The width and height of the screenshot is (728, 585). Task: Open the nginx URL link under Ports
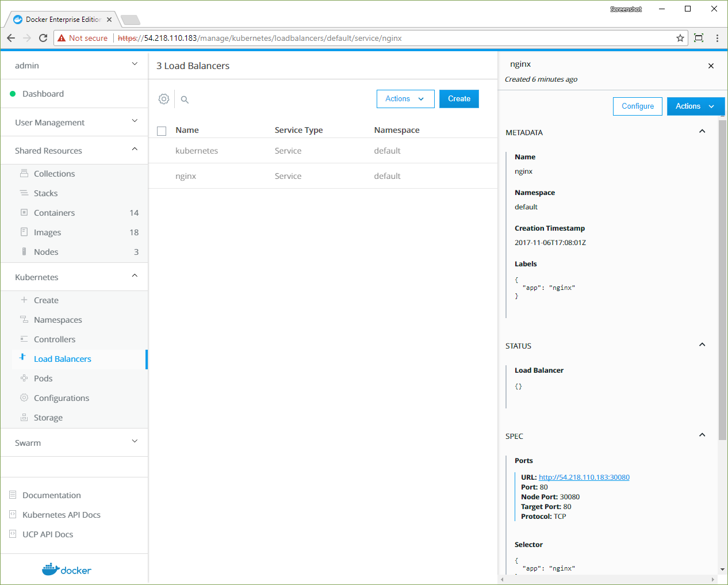[x=584, y=477]
